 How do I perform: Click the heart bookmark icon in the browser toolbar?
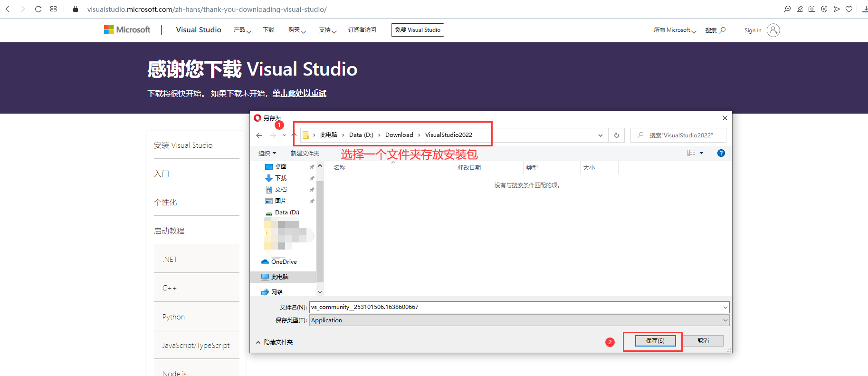[849, 9]
